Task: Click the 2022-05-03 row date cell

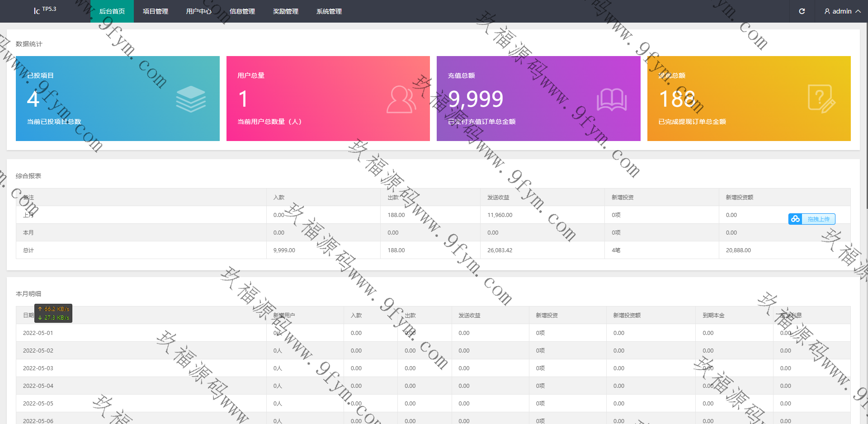Action: coord(38,368)
